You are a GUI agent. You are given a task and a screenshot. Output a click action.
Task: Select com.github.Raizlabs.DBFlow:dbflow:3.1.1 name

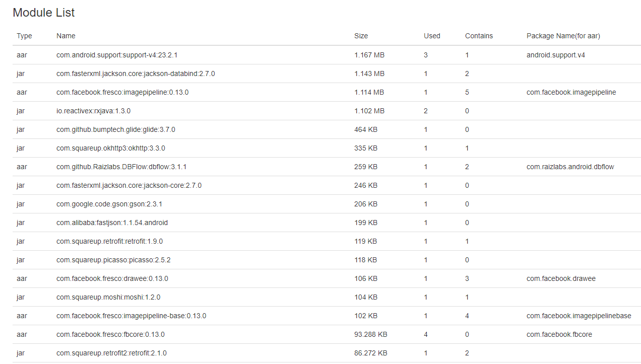121,167
